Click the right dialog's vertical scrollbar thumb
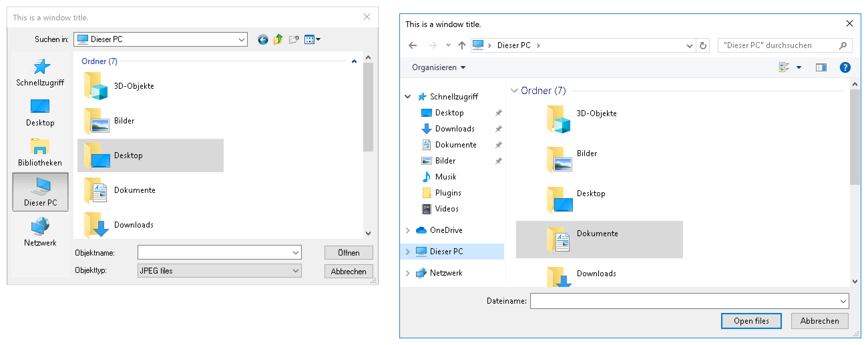Screen dimensions: 868x345 coord(855,137)
